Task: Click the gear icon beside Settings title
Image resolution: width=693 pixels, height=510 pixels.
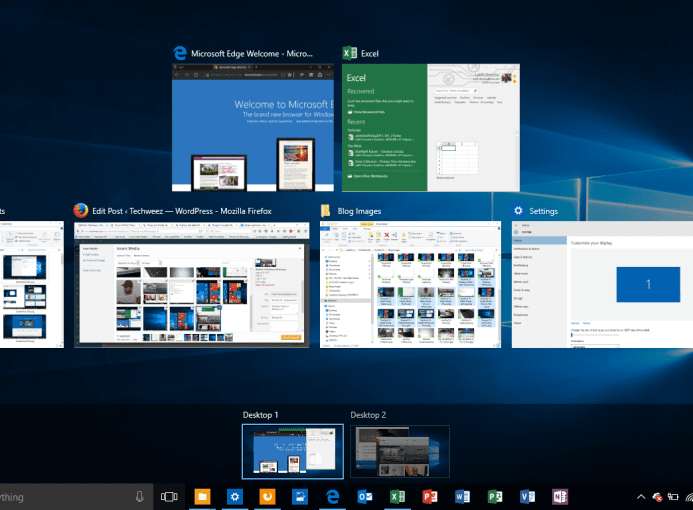Action: pos(518,211)
